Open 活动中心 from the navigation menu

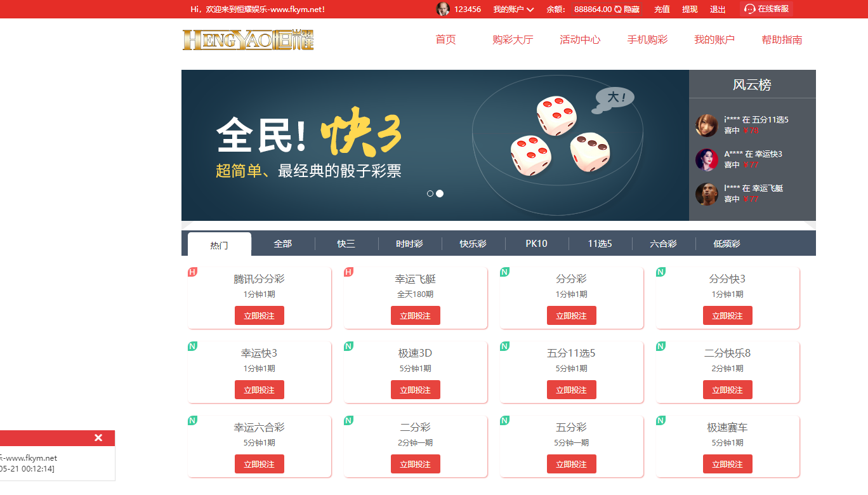579,39
